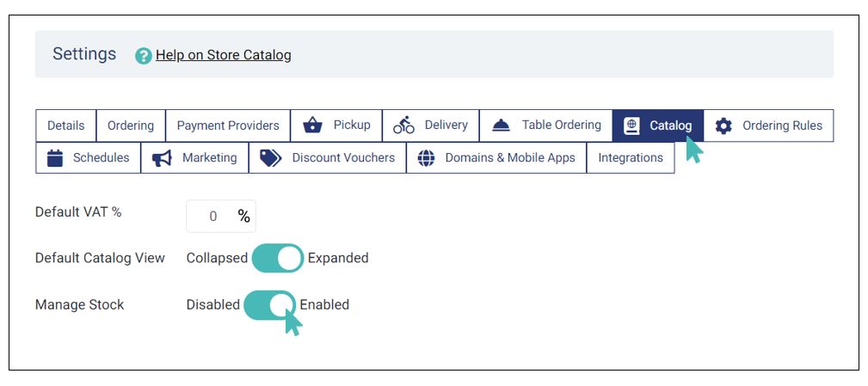Viewport: 868px width, 386px height.
Task: Click the Disabled label
Action: pos(213,305)
